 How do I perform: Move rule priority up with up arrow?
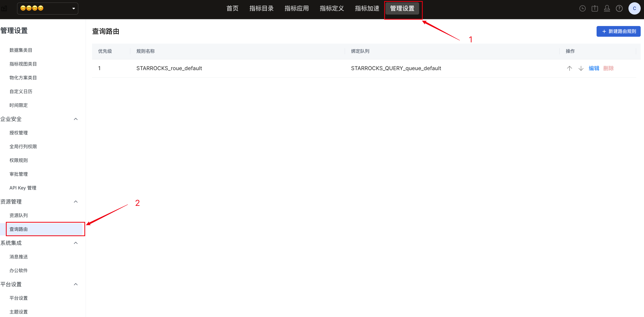[x=569, y=68]
